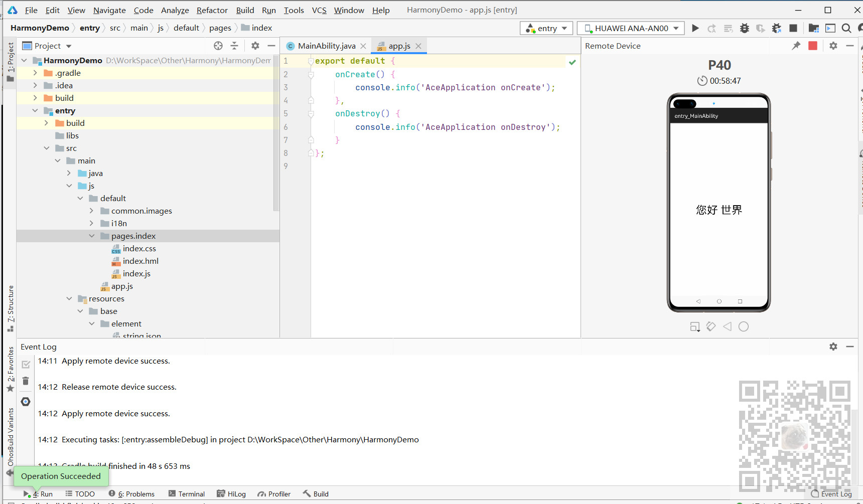The width and height of the screenshot is (863, 504).
Task: Open Event Log settings gear
Action: [x=833, y=347]
